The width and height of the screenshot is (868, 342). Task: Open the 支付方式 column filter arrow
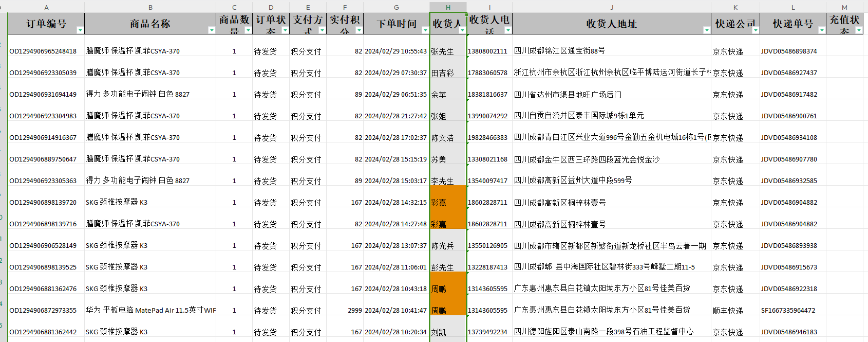[x=322, y=30]
